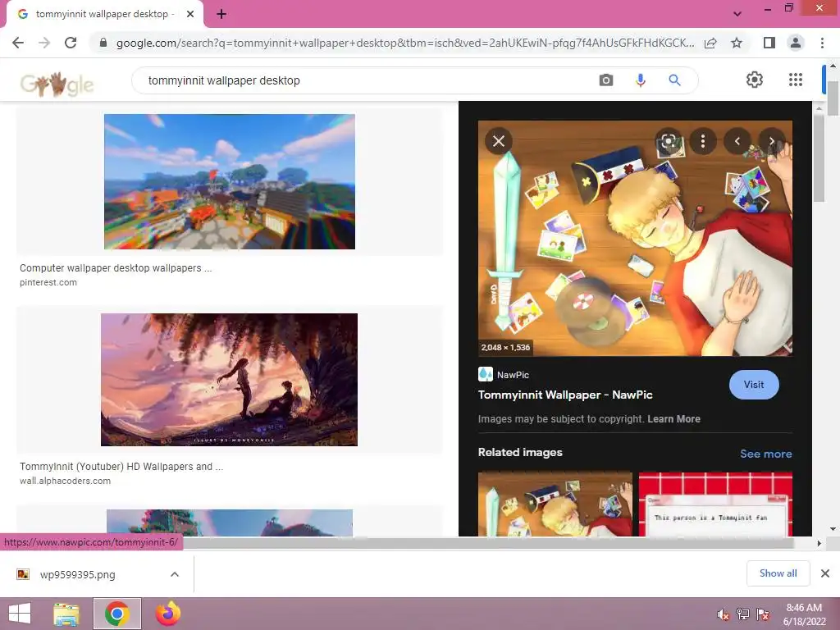Open the tab search dropdown

pos(737,14)
